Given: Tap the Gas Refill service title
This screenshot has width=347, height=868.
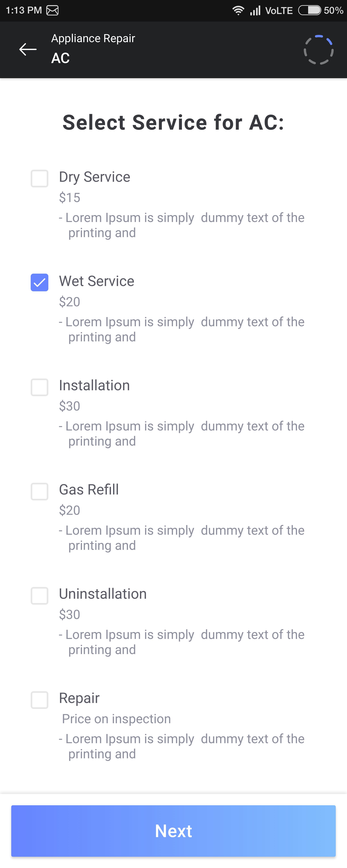Looking at the screenshot, I should tap(89, 490).
